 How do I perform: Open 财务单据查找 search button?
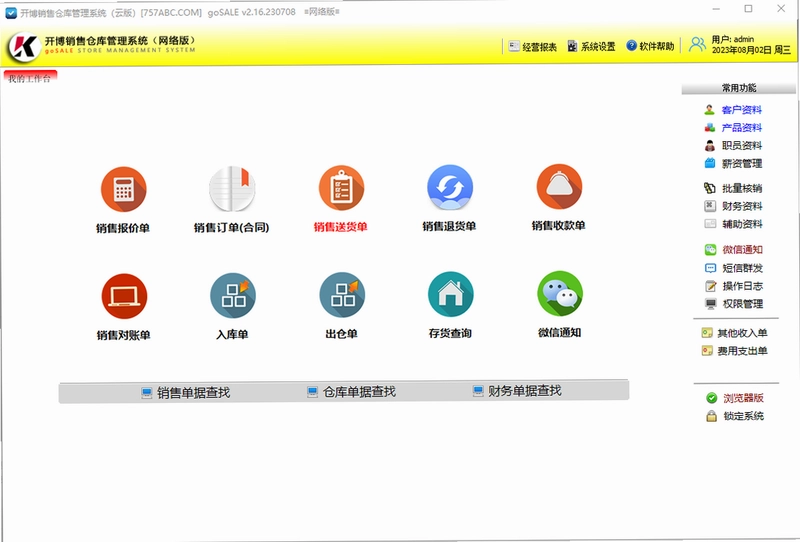pos(517,390)
